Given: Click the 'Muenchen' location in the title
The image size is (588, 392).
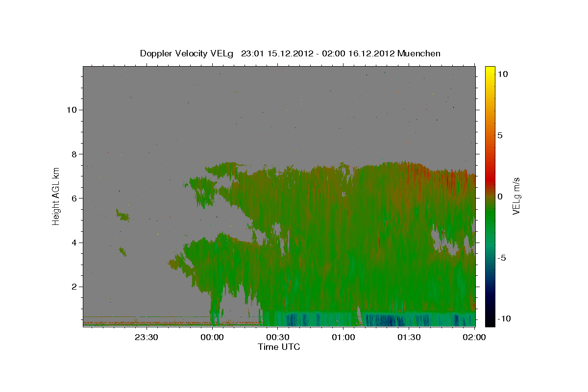Looking at the screenshot, I should pos(419,53).
